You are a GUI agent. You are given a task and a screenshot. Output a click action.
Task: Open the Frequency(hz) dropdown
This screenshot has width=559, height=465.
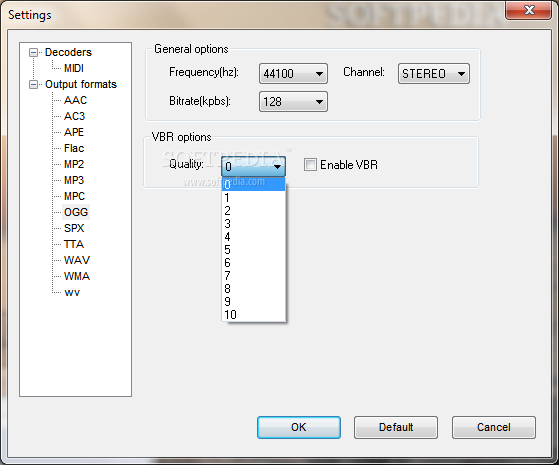tap(293, 74)
